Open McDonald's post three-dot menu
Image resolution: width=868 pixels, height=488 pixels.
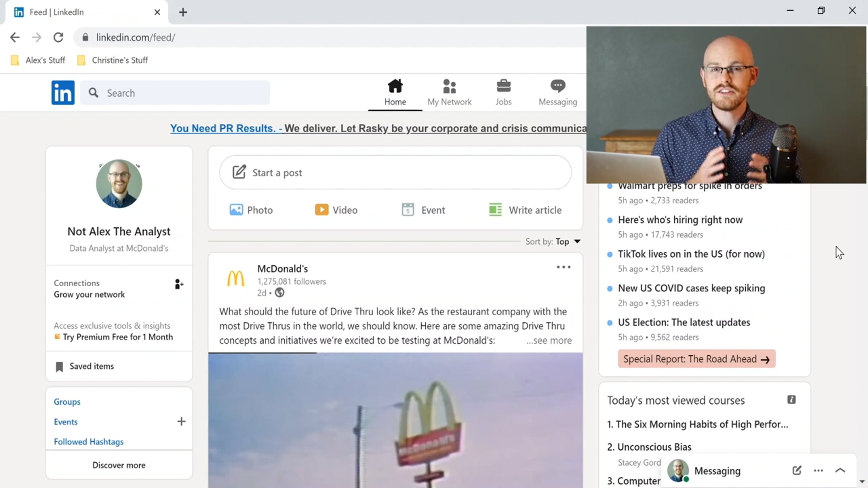tap(563, 267)
